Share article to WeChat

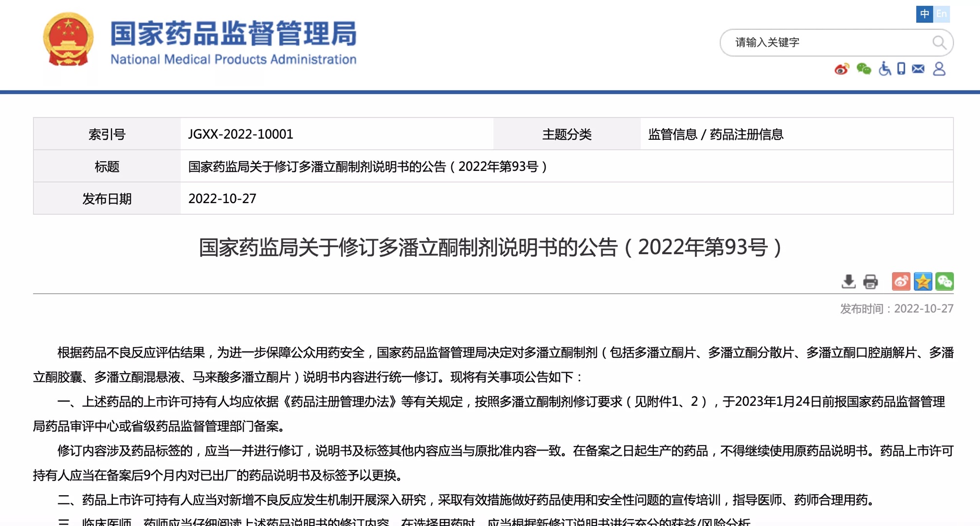pyautogui.click(x=944, y=282)
